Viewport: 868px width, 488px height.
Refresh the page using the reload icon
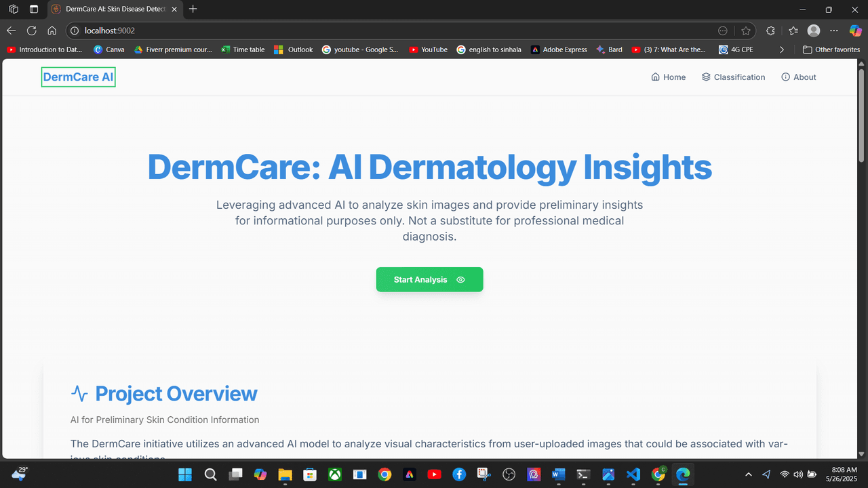pyautogui.click(x=31, y=30)
